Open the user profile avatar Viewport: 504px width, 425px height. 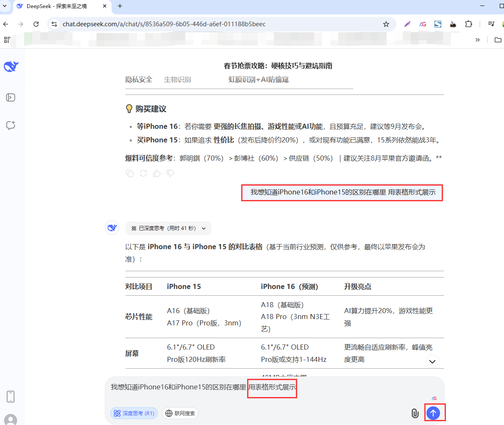[x=11, y=419]
